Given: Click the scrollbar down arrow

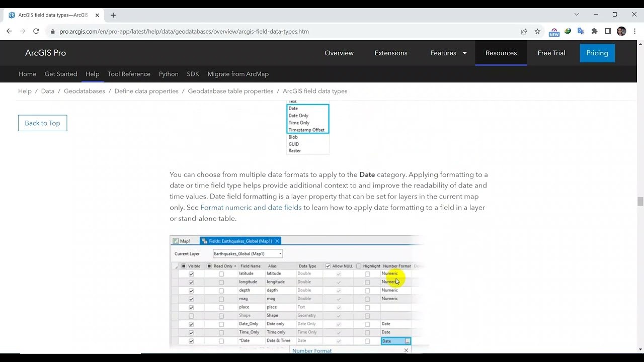Looking at the screenshot, I should (x=640, y=349).
